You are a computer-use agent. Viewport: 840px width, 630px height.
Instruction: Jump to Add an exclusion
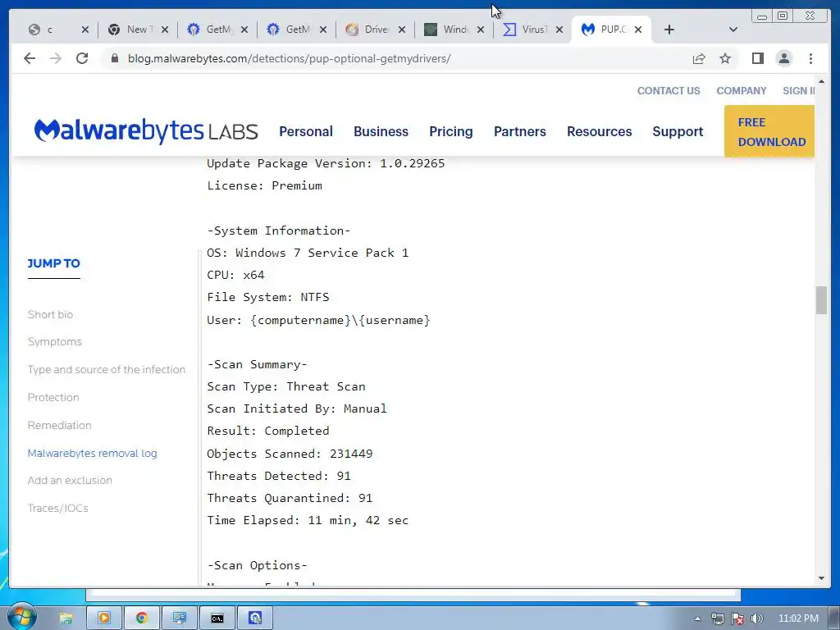pos(70,480)
